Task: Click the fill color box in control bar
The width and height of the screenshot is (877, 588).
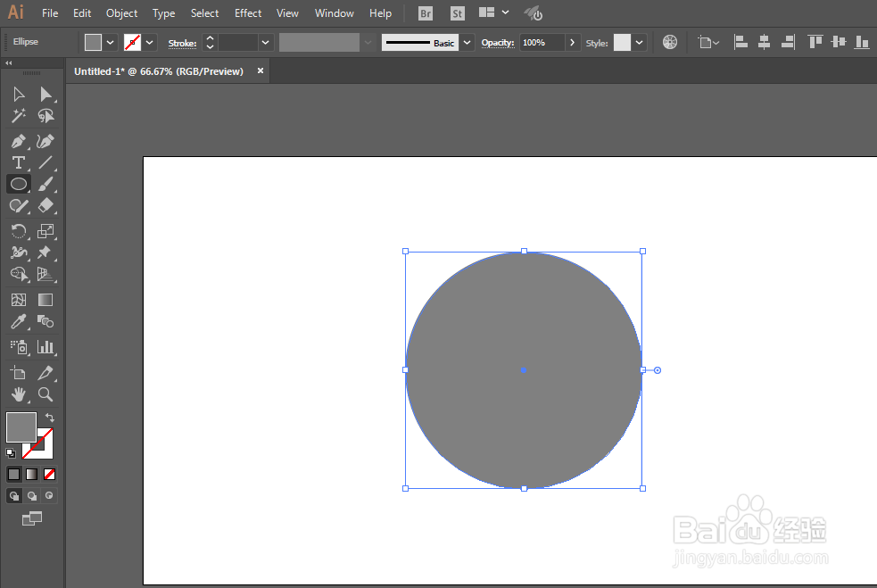Action: [93, 42]
